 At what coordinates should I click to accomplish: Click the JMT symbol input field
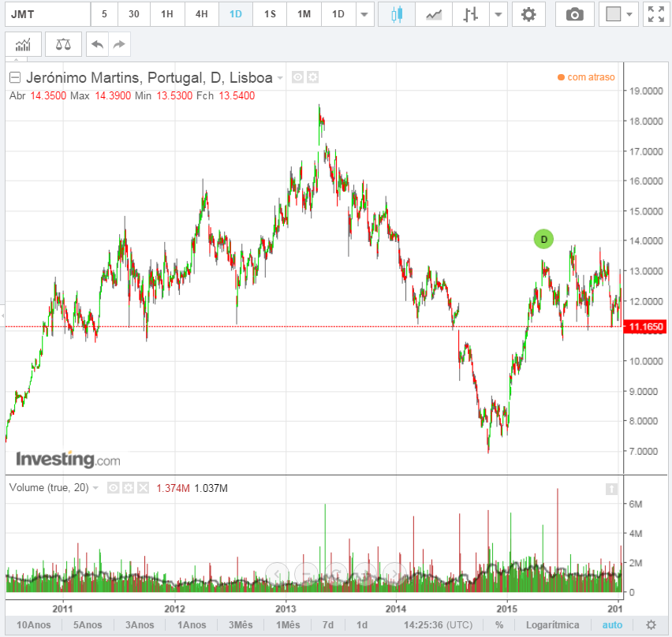[x=47, y=14]
